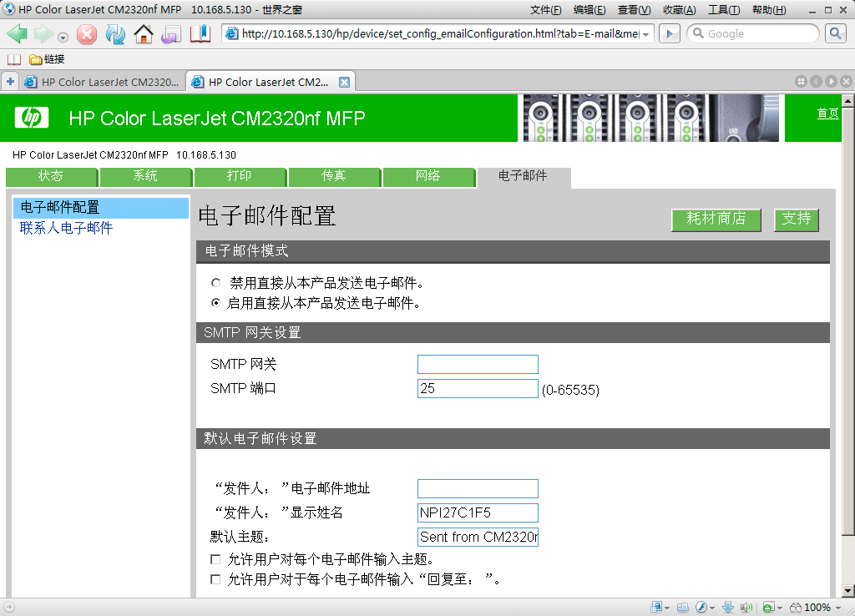This screenshot has width=855, height=616.
Task: Open the 工具(T) menu
Action: coord(723,10)
